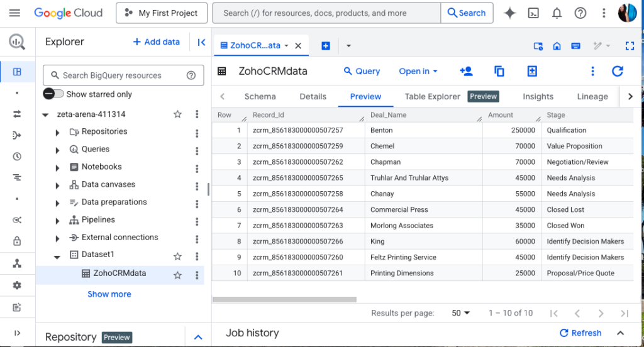
Task: Click the home icon in tab toolbar
Action: tap(557, 46)
